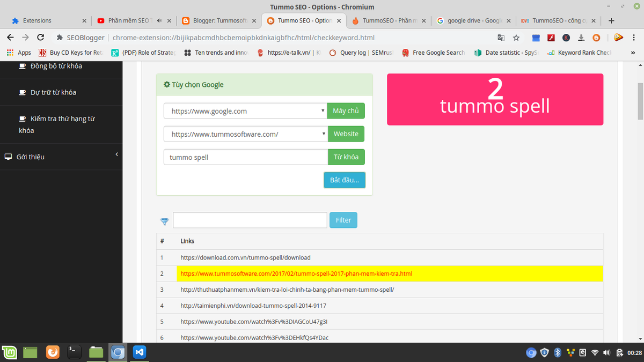Click the browser address bar
Screen dimensions: 644x362
[x=273, y=38]
